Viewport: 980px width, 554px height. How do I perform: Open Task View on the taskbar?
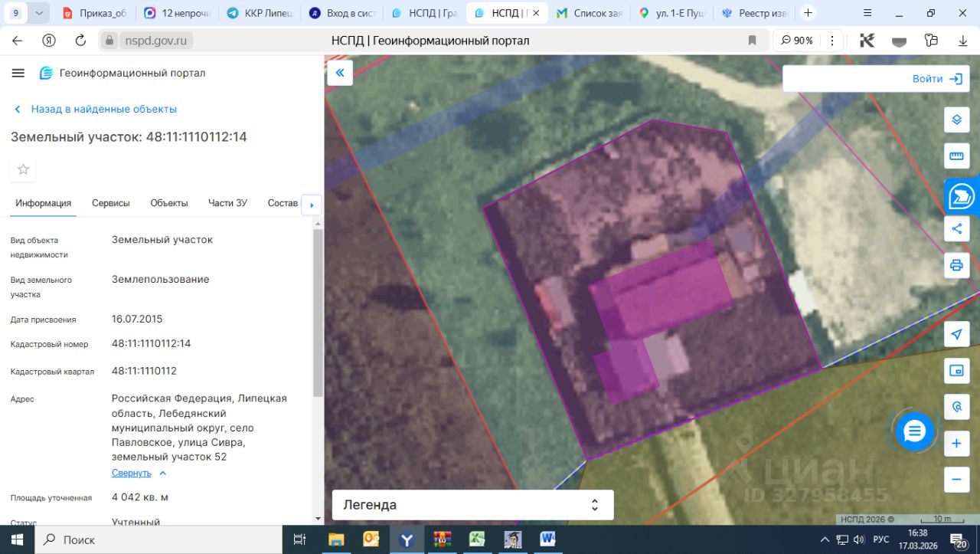pyautogui.click(x=299, y=539)
